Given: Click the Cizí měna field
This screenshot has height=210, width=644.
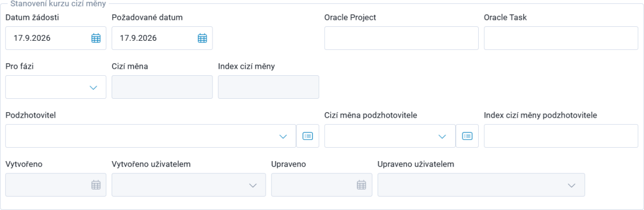Looking at the screenshot, I should 162,87.
